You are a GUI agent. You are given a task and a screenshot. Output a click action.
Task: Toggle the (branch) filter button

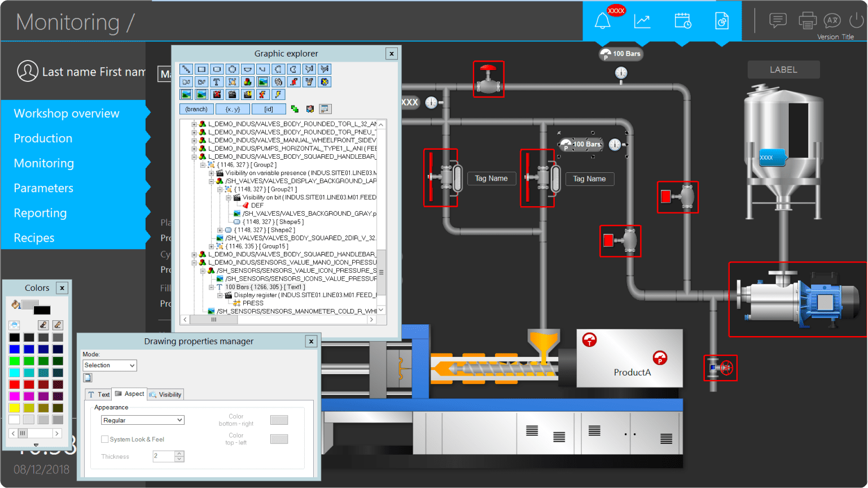tap(196, 109)
